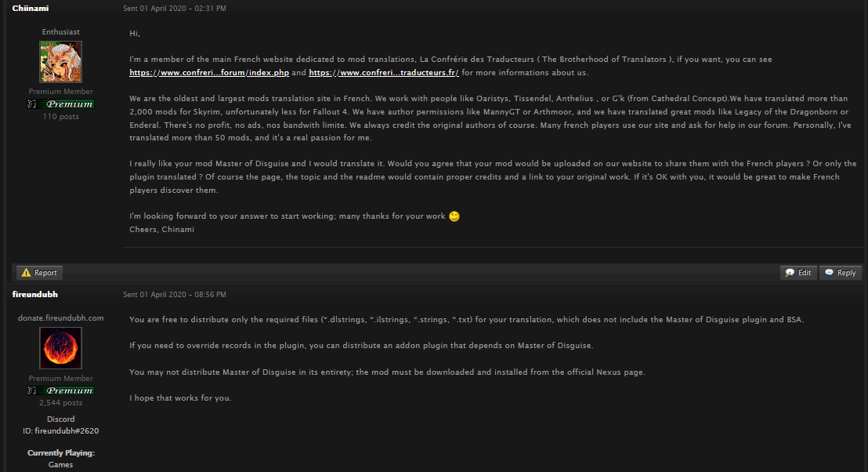Click the Games link under Currently Playing
The width and height of the screenshot is (868, 472).
coord(60,465)
